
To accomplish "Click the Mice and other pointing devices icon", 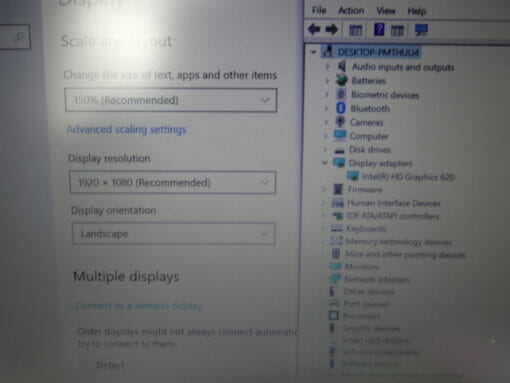I will (x=336, y=254).
